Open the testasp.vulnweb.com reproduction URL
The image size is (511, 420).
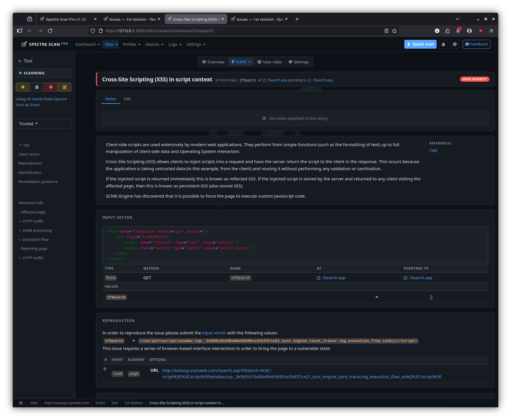[x=302, y=374]
